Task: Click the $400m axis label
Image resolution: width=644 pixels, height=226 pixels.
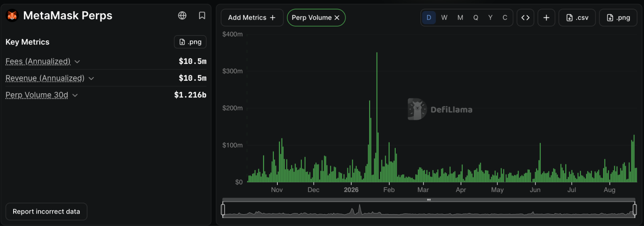Action: coord(232,34)
